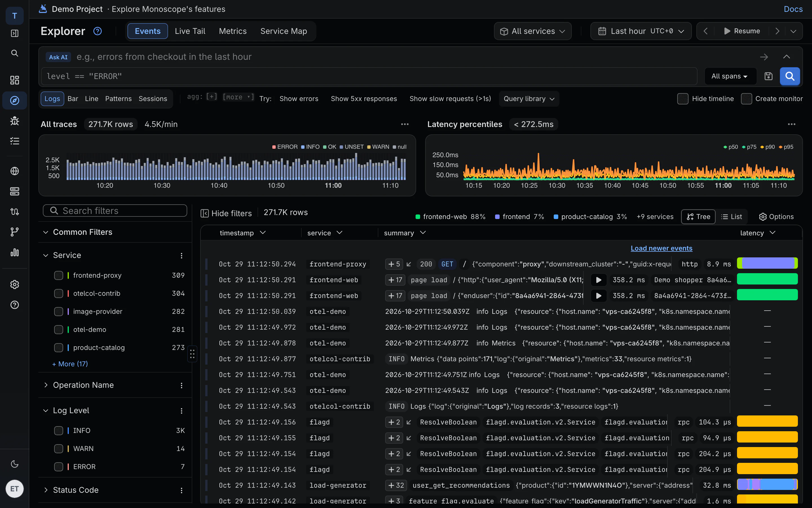Check the WARN log level filter
This screenshot has height=508, width=812.
58,448
